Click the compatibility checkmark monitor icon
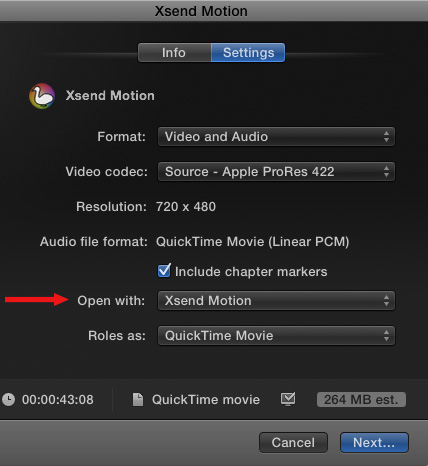Viewport: 428px width, 466px height. [288, 399]
